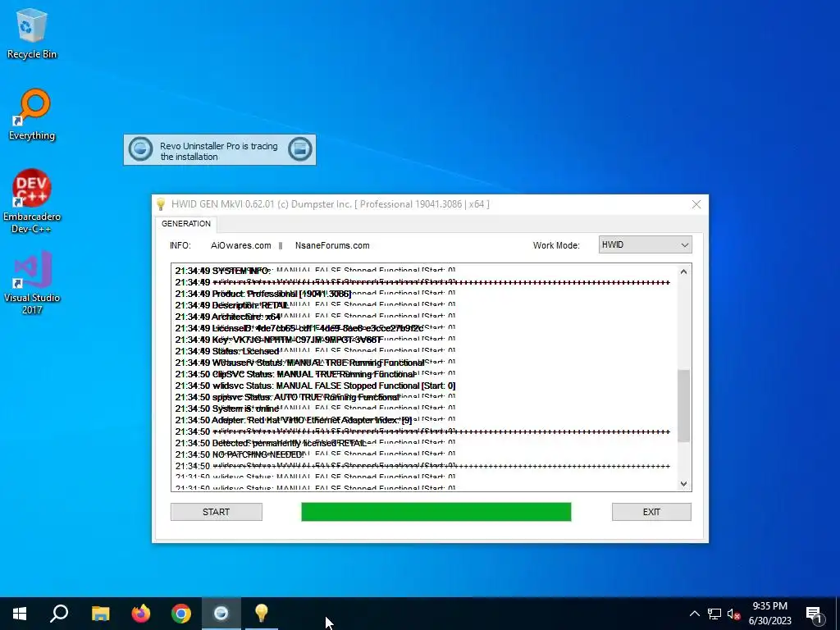Screen dimensions: 840x630
Task: Click the Revo Uninstaller stop tracing round icon
Action: click(x=141, y=149)
